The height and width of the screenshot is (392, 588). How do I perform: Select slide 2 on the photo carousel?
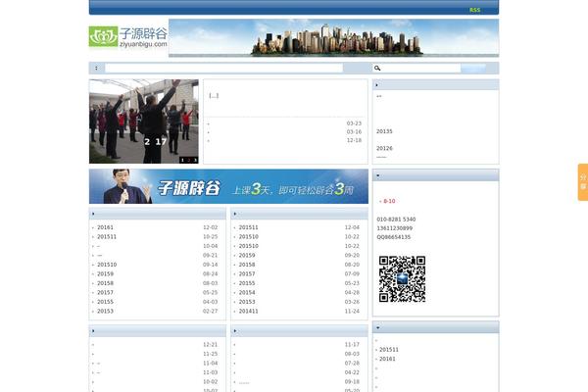click(x=188, y=160)
